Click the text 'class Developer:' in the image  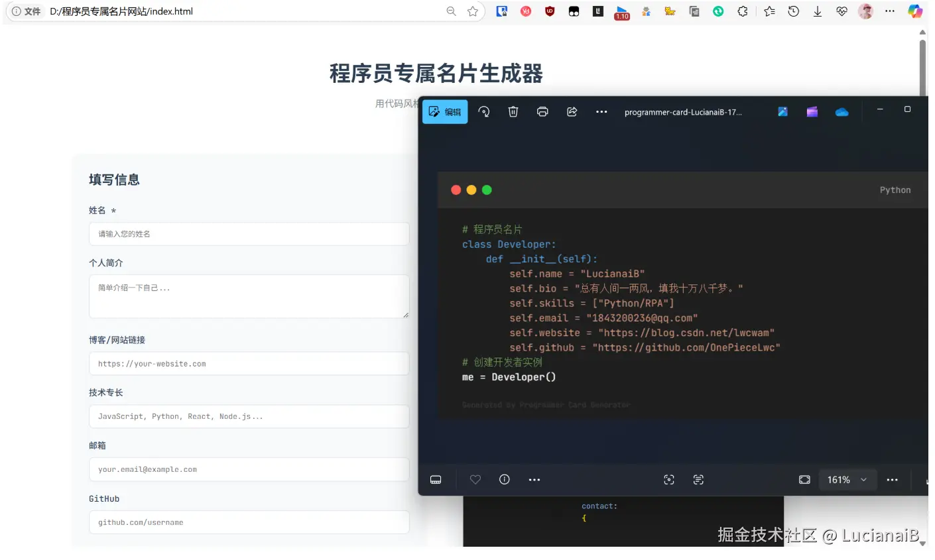point(509,245)
